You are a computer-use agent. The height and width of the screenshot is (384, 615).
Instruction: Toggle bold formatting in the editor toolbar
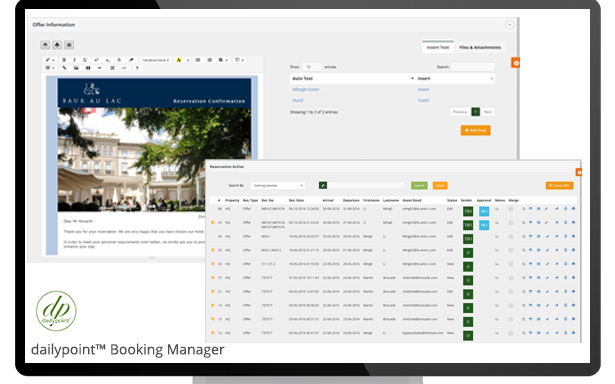point(64,60)
